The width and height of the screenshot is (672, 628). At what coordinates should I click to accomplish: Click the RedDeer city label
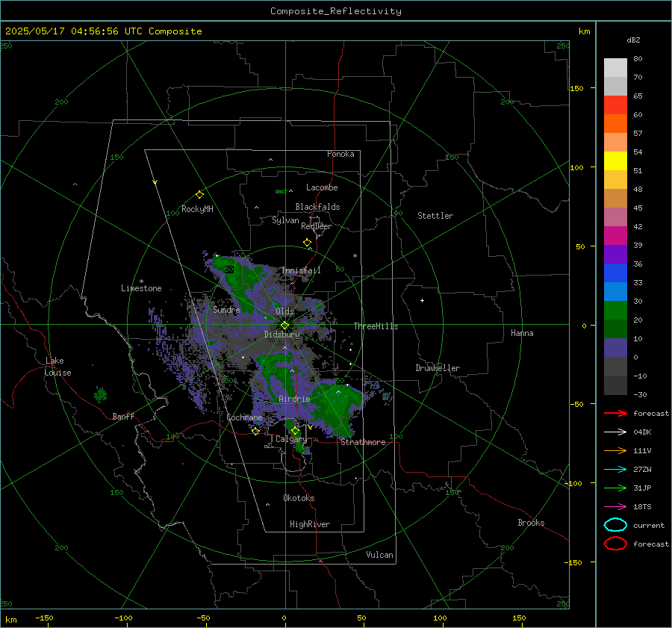point(317,226)
